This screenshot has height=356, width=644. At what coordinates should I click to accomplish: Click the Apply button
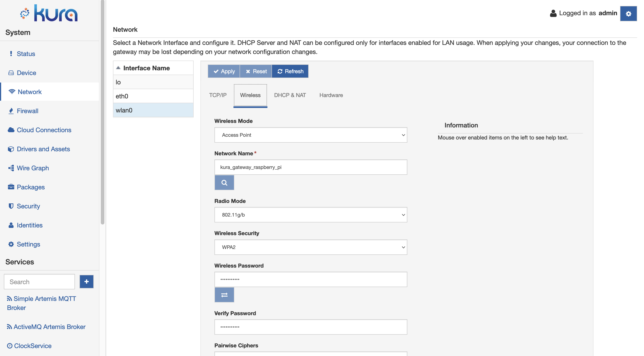point(224,71)
